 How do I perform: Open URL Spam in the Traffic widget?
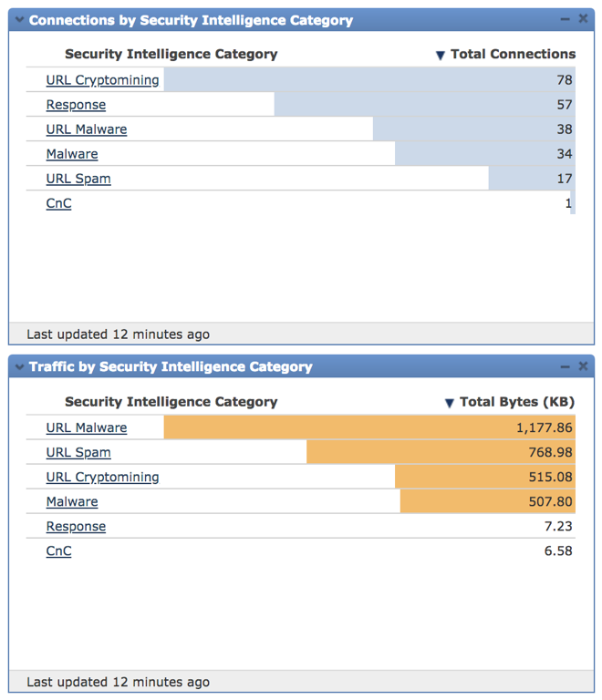coord(78,452)
